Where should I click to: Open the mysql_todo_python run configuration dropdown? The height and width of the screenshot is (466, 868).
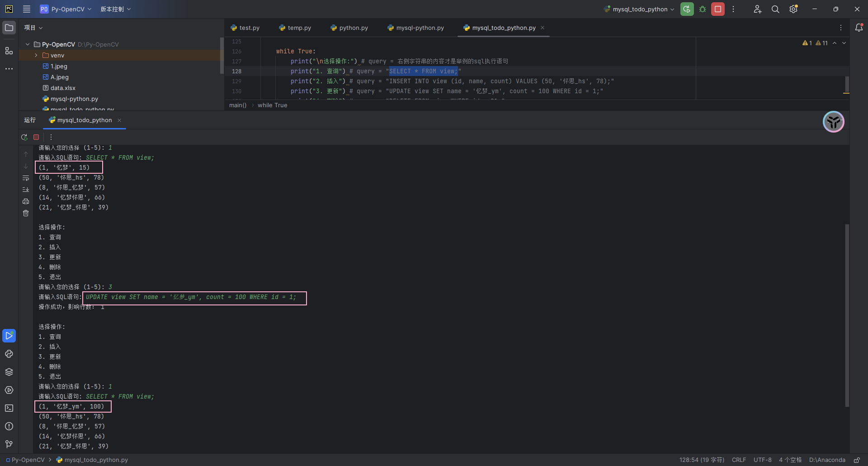(x=638, y=9)
